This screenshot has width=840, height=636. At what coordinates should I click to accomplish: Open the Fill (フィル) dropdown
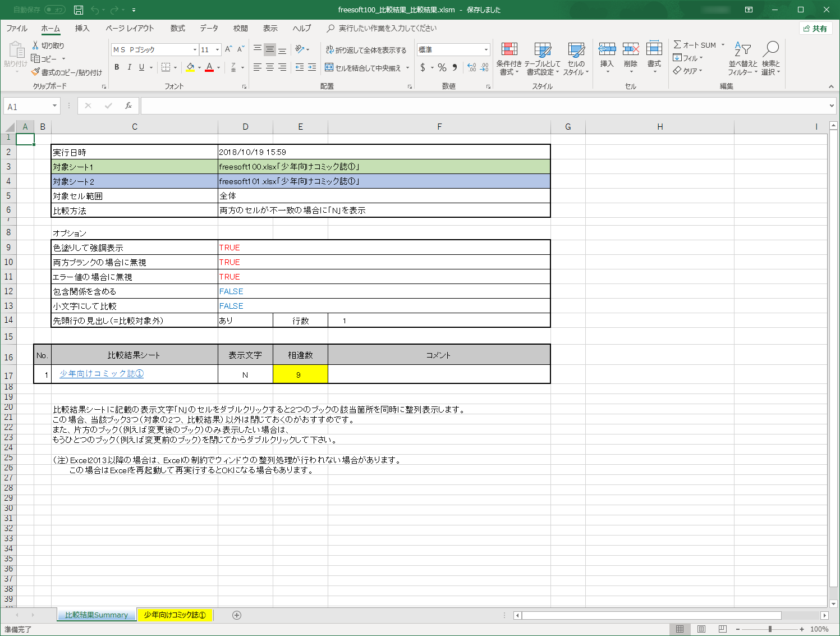(x=688, y=58)
